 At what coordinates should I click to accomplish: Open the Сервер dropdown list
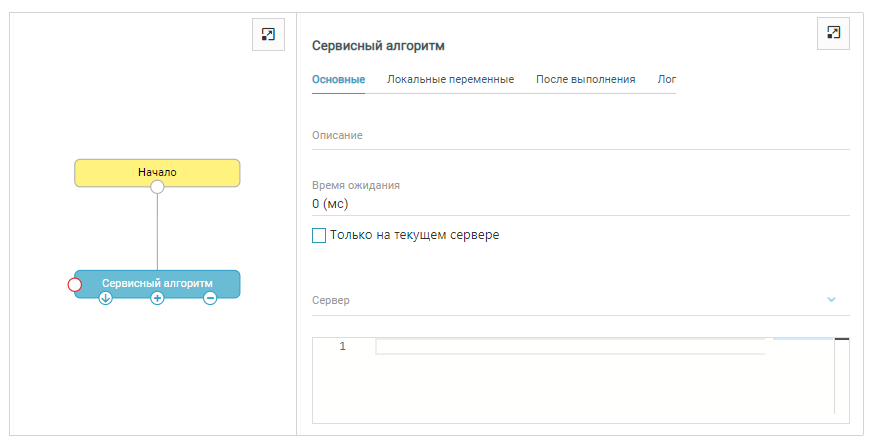[x=570, y=300]
